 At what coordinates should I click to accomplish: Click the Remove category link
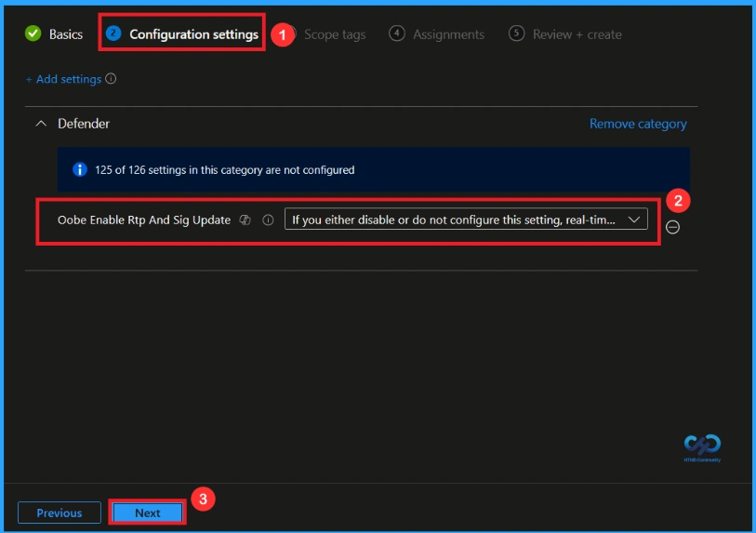coord(638,124)
